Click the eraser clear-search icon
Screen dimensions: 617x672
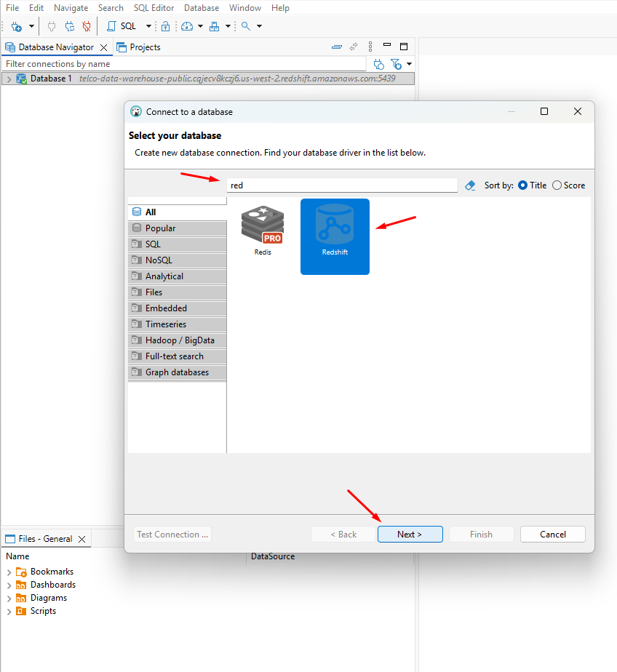(470, 185)
